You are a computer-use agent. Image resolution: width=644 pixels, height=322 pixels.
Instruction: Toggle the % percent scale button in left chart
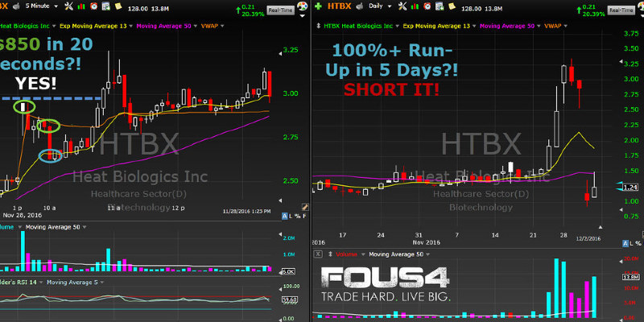click(297, 216)
